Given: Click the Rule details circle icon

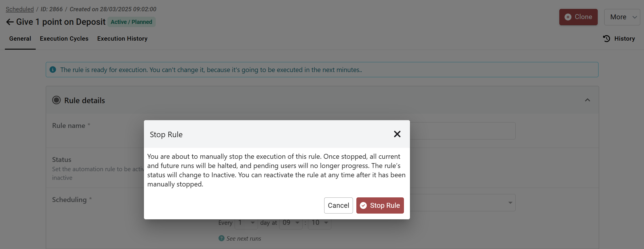Looking at the screenshot, I should pos(56,100).
